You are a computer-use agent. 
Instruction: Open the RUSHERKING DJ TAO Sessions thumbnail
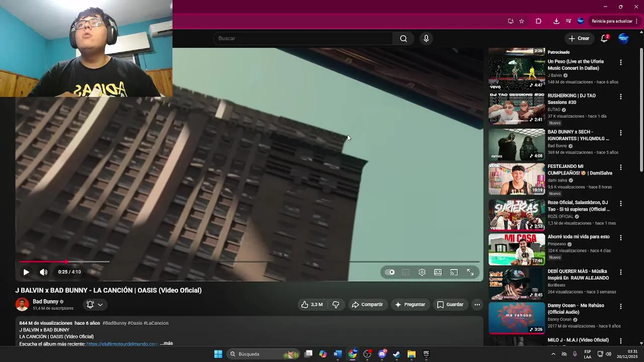click(x=517, y=108)
